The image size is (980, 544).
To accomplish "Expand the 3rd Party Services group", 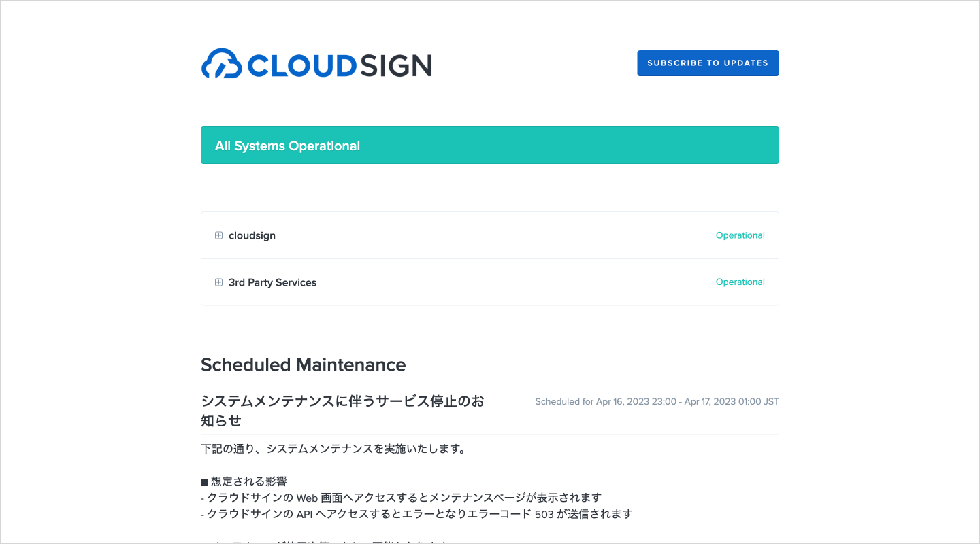I will (x=218, y=282).
